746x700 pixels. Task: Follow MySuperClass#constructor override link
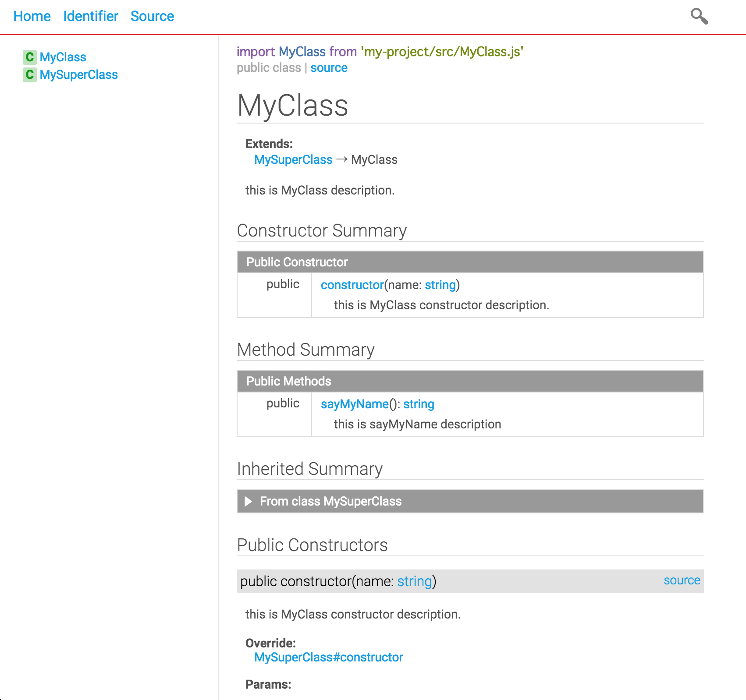coord(328,657)
